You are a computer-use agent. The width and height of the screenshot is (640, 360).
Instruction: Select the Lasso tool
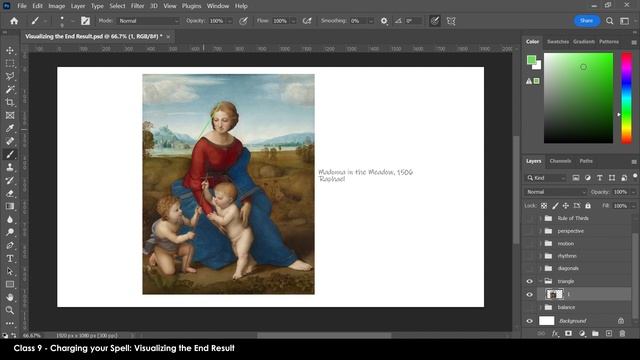click(10, 76)
